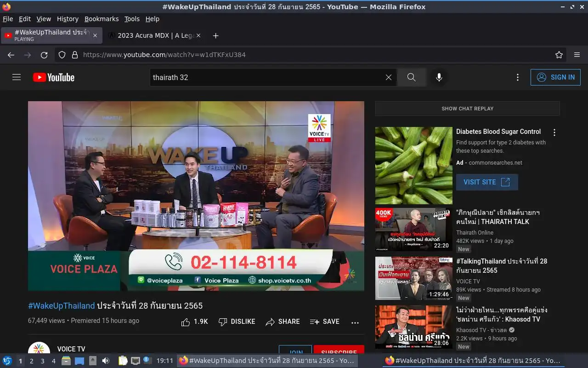Bookmark this page with star
Screen dimensions: 588x368
559,55
